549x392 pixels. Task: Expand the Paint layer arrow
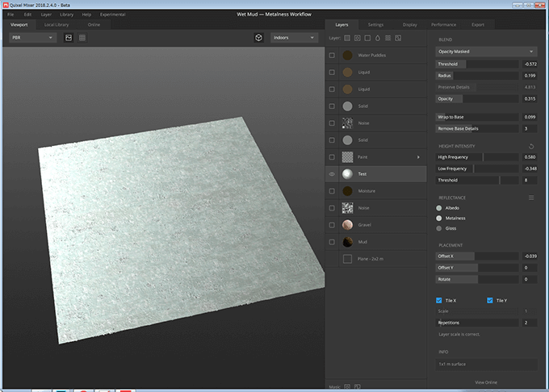pos(418,157)
